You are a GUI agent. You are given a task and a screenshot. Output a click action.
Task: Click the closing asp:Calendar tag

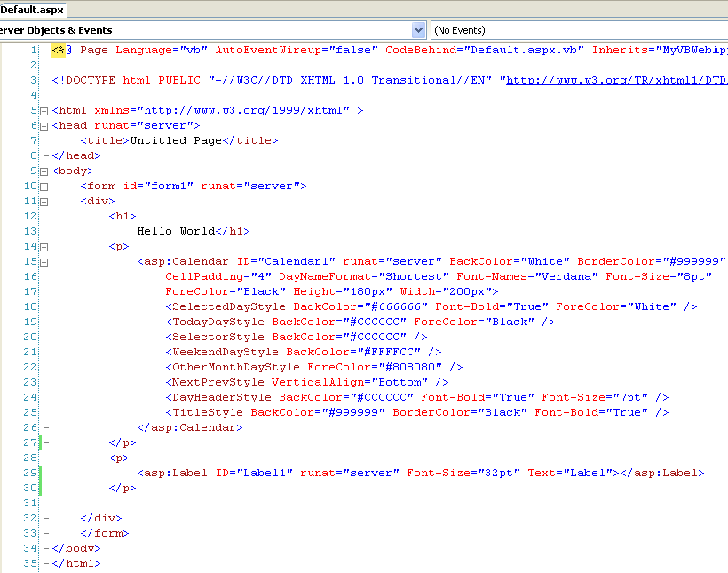(x=190, y=427)
